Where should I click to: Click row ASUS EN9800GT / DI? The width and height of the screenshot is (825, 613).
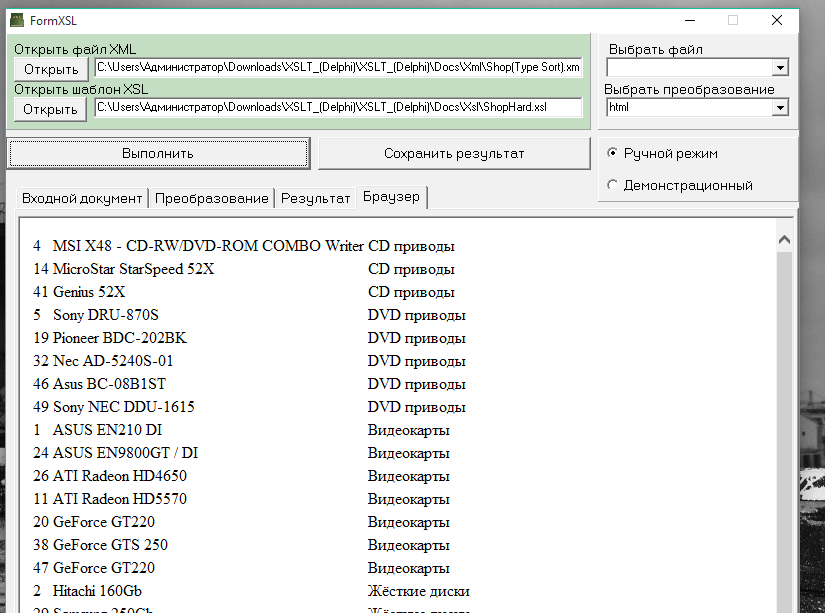241,453
